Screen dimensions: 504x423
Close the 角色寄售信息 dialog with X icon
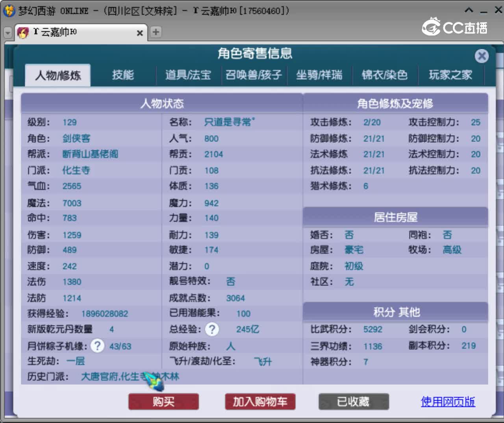tap(482, 56)
